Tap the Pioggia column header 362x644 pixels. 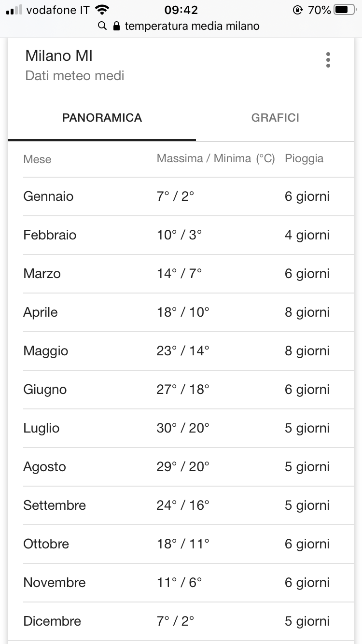click(304, 159)
